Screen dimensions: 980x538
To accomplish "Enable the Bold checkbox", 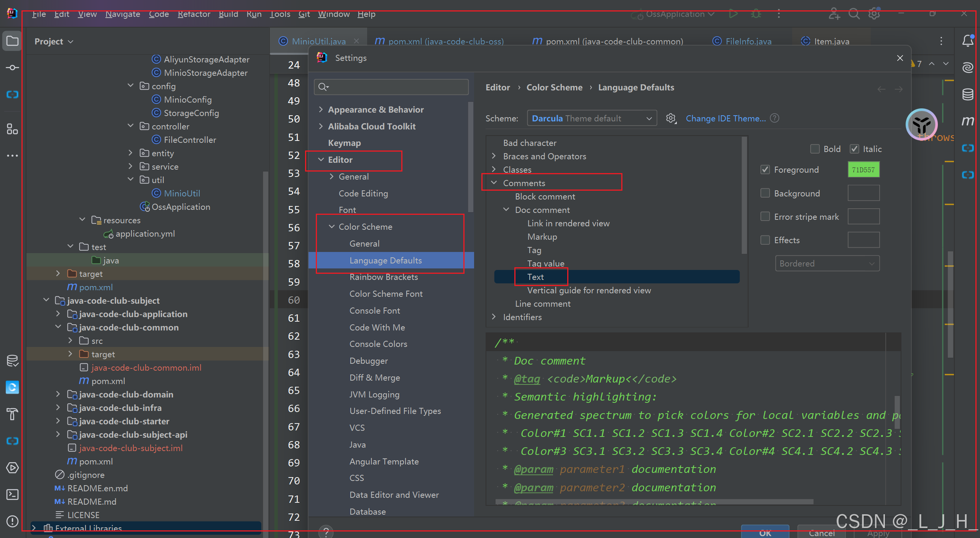I will (815, 149).
